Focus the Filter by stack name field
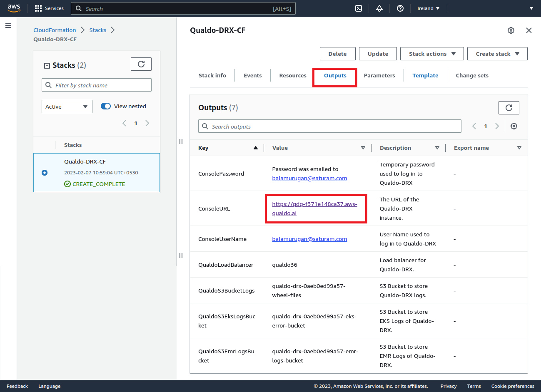541x392 pixels. click(97, 85)
